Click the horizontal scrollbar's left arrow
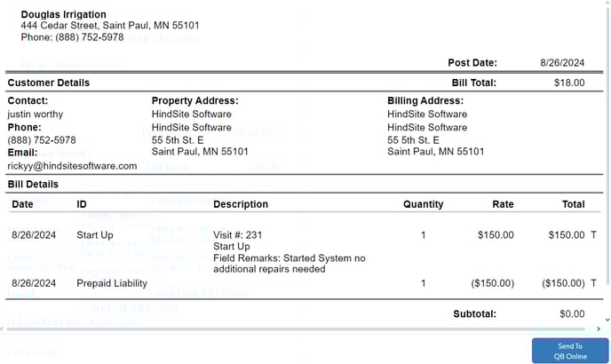Image resolution: width=611 pixels, height=364 pixels. tap(4, 329)
